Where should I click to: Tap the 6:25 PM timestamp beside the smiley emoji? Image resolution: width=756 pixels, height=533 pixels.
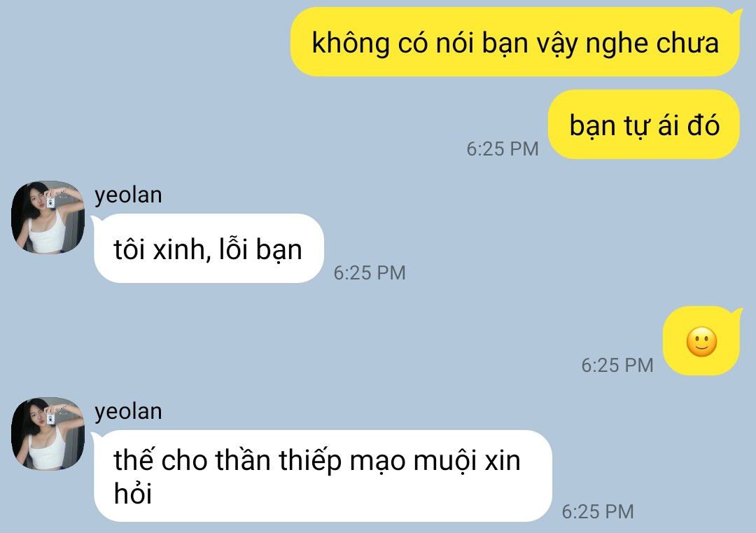click(x=617, y=365)
